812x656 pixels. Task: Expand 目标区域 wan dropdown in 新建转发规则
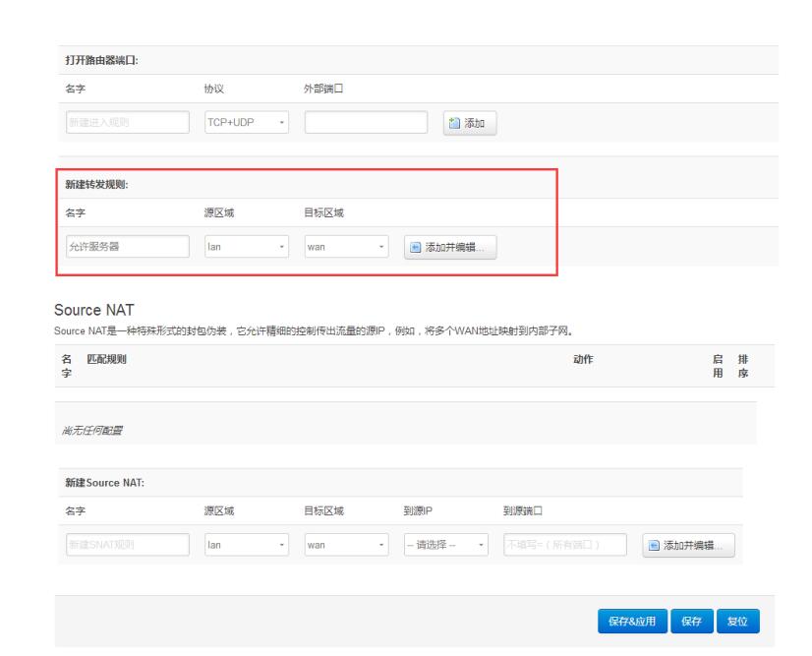coord(347,247)
